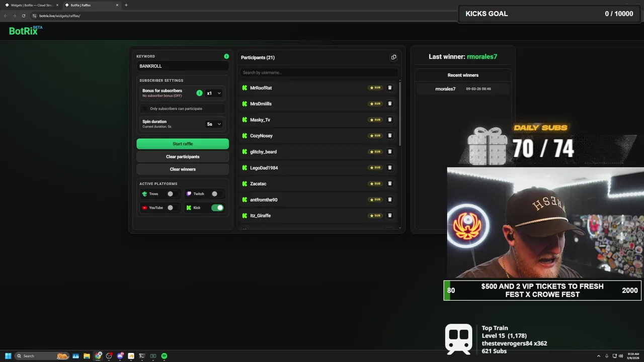Open the spin duration 5s dropdown
Image resolution: width=644 pixels, height=362 pixels.
coord(214,124)
